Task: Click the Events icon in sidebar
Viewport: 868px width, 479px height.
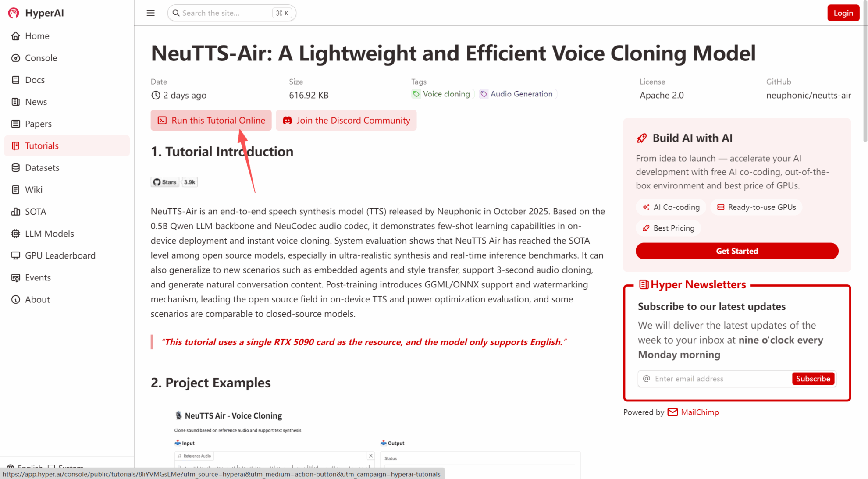Action: coord(16,277)
